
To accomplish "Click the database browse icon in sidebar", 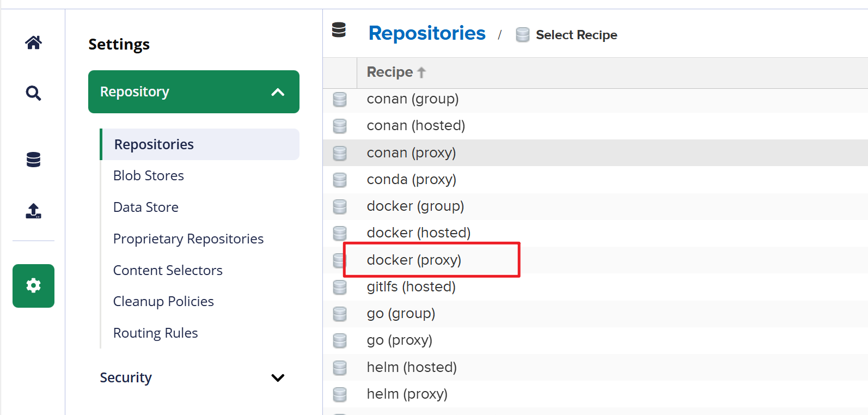I will click(33, 160).
